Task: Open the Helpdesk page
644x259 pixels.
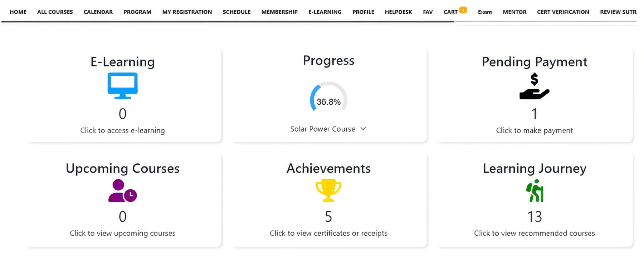Action: 398,12
